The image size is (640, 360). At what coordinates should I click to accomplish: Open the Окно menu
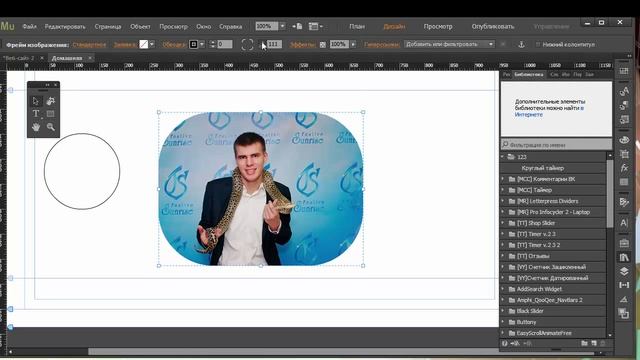point(204,27)
